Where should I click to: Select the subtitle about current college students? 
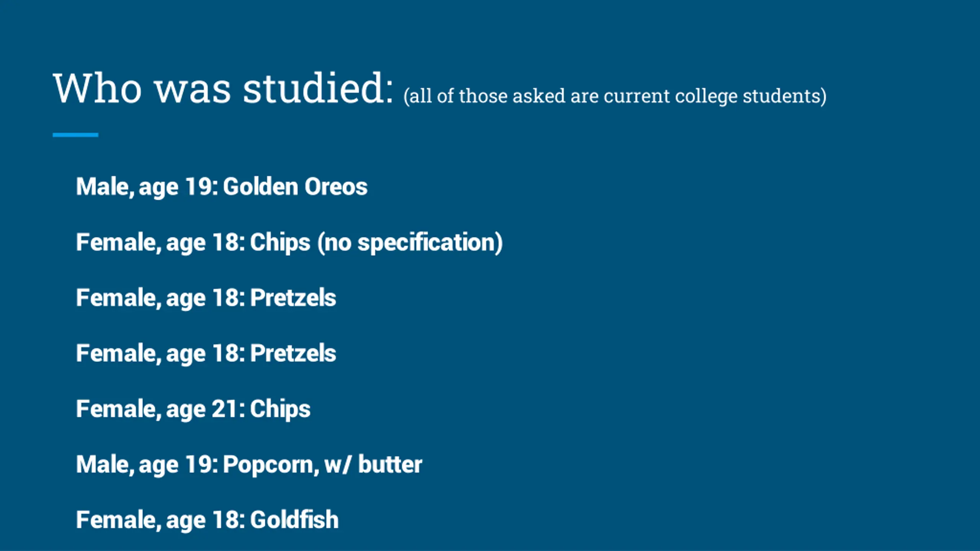tap(615, 96)
